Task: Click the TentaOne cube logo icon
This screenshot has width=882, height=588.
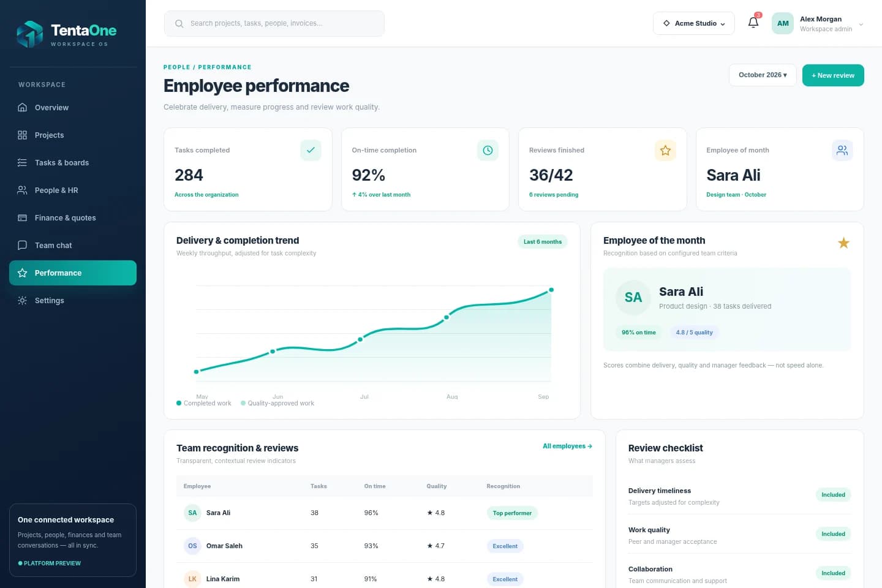Action: [x=29, y=34]
